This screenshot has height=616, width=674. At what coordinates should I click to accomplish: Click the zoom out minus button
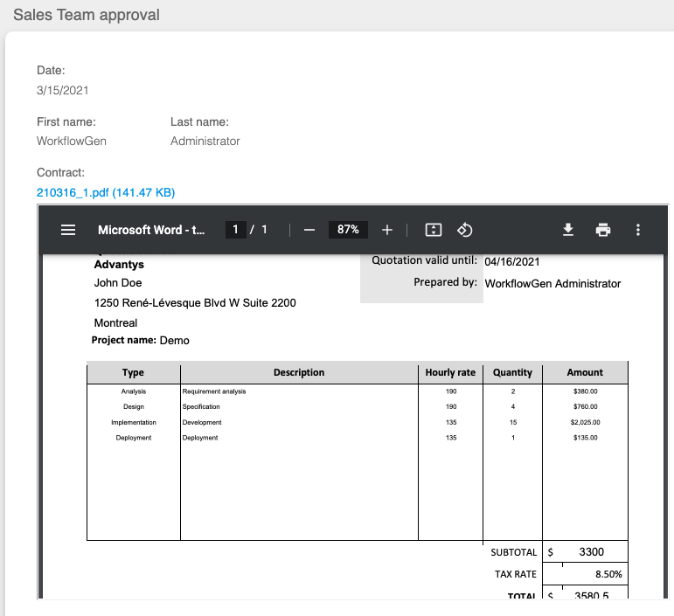tap(309, 230)
